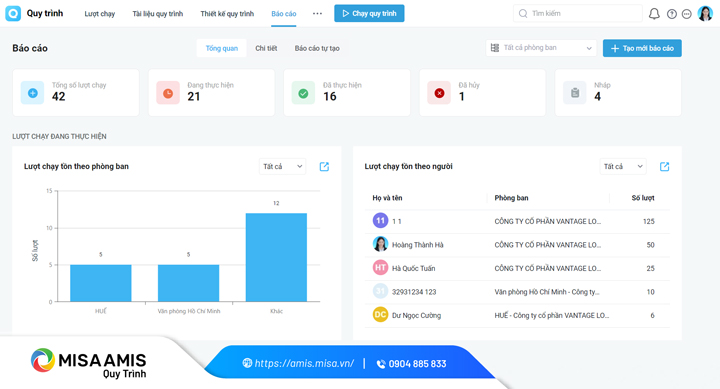Click the Tìm kiếm search field

[x=578, y=13]
